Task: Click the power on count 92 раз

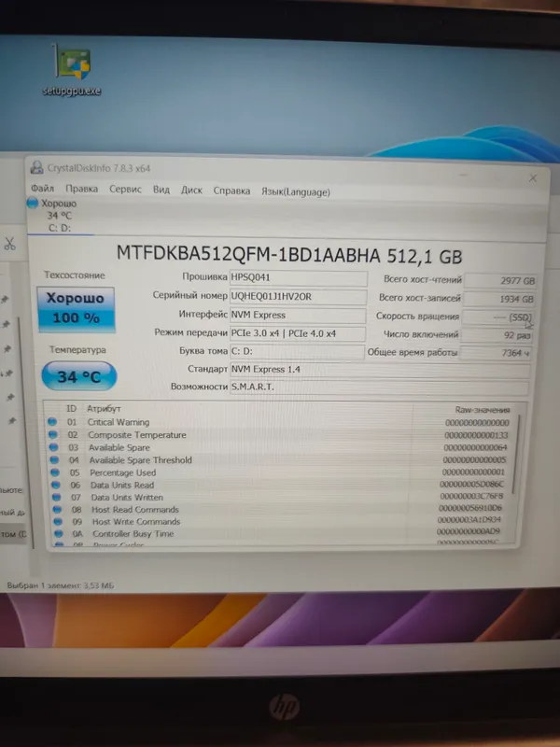Action: click(x=497, y=335)
